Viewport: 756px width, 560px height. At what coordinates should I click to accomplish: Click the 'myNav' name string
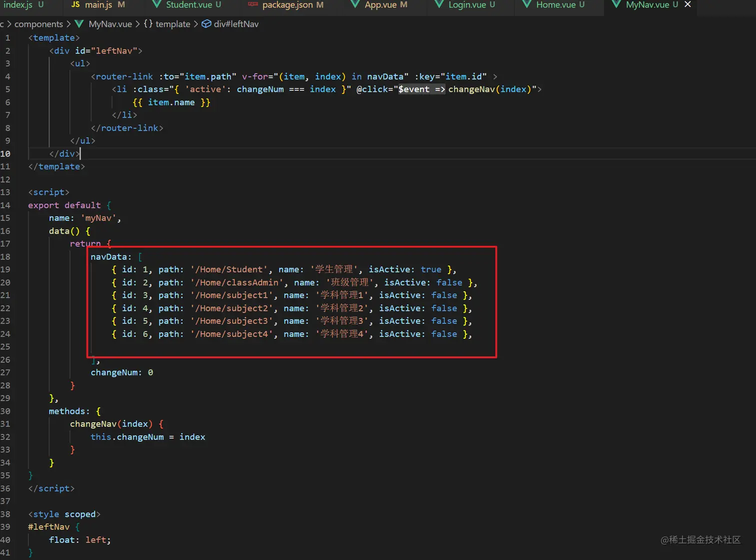click(98, 218)
